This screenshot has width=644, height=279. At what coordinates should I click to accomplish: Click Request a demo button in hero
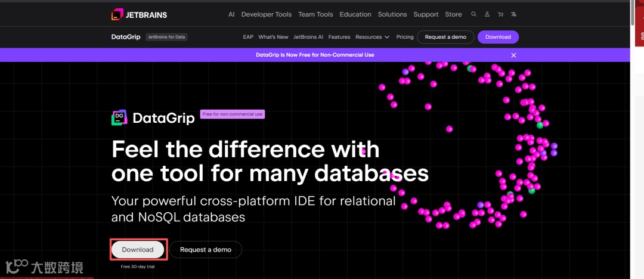click(x=206, y=249)
